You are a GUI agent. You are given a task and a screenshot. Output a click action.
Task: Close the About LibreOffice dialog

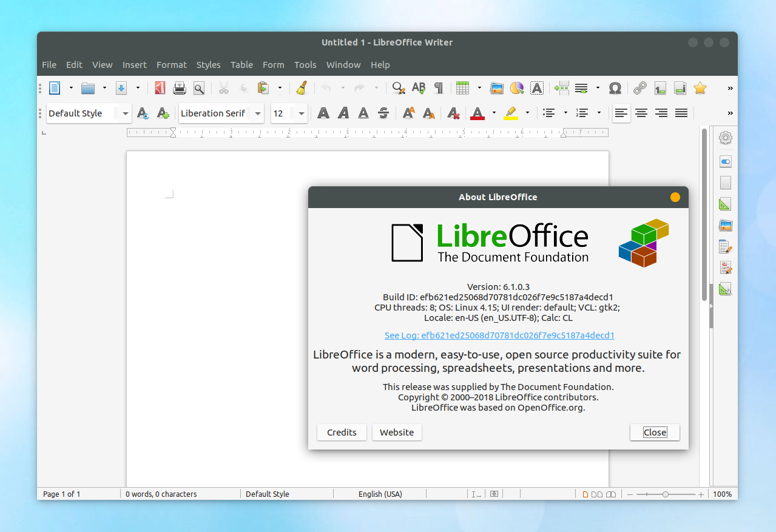point(655,432)
